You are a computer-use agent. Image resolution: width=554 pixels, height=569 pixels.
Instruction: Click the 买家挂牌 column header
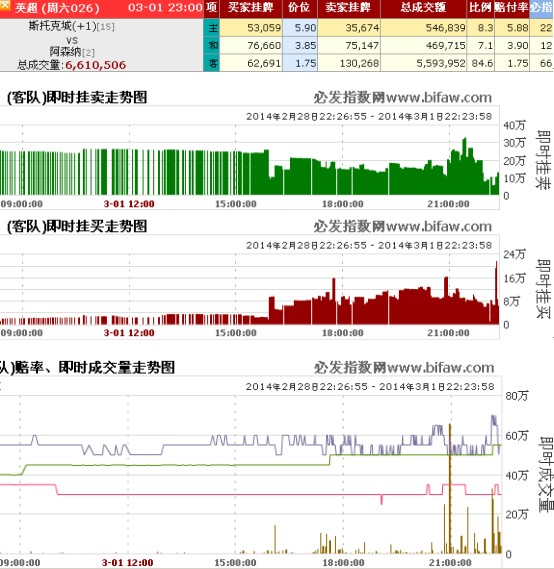pos(251,8)
